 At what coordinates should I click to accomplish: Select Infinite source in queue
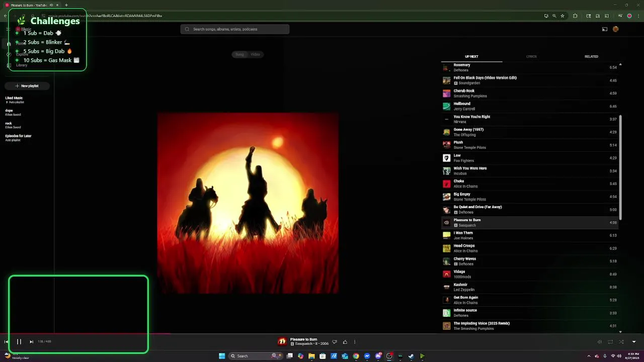pyautogui.click(x=530, y=313)
